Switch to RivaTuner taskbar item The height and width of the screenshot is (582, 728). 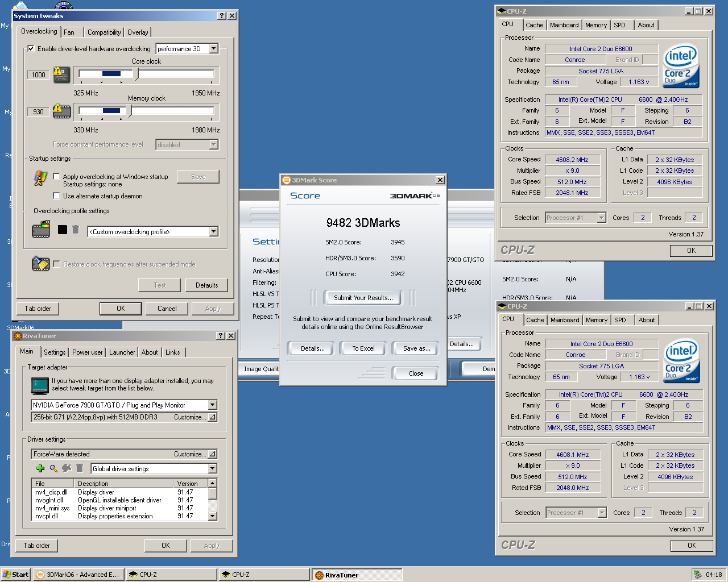[357, 575]
